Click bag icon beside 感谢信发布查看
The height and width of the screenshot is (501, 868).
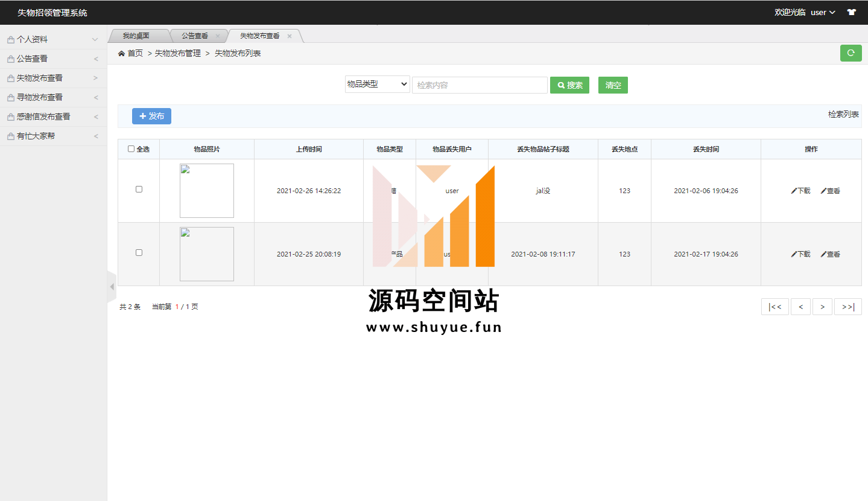click(x=10, y=117)
